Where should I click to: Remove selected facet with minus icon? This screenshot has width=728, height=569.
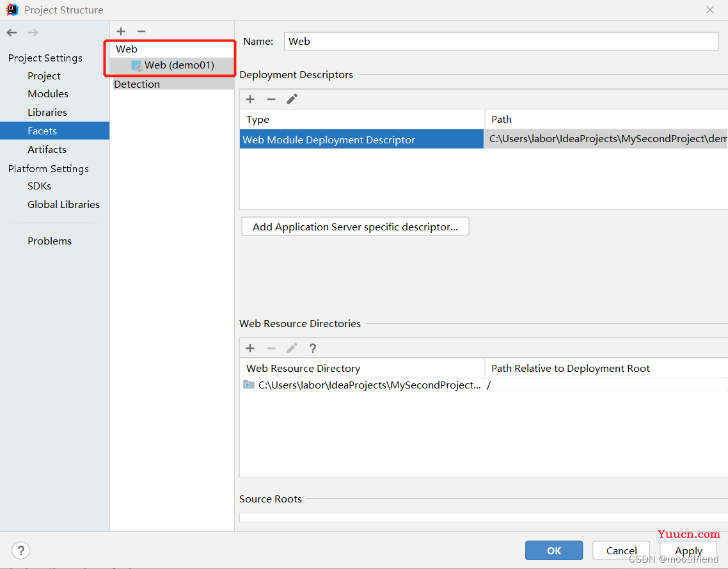coord(141,31)
